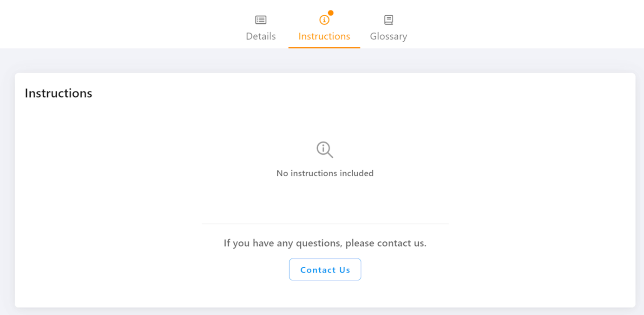Click the gray margin left of the card
The width and height of the screenshot is (644, 315).
pos(7,186)
